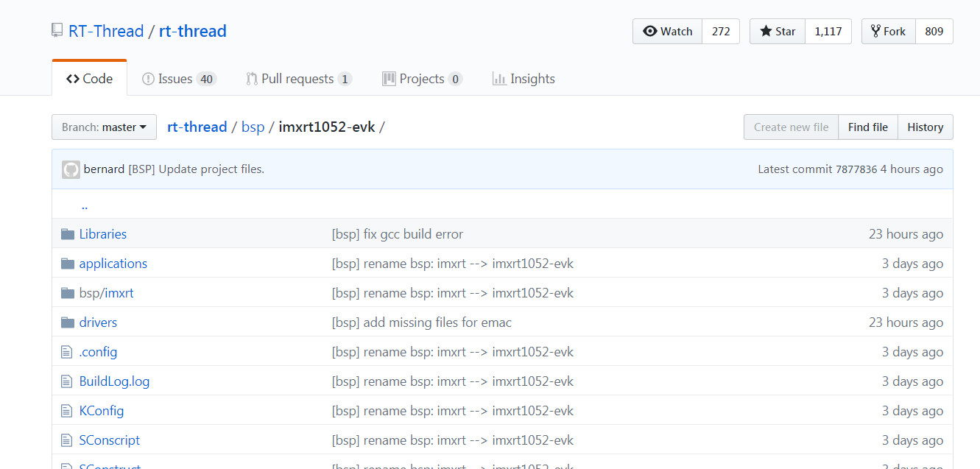980x469 pixels.
Task: Open the SConscript file
Action: pos(110,440)
